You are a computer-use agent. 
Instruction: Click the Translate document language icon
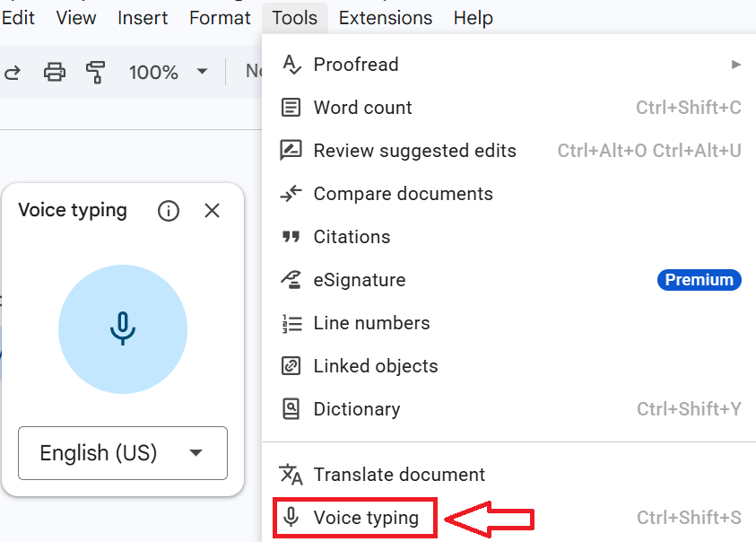click(291, 475)
